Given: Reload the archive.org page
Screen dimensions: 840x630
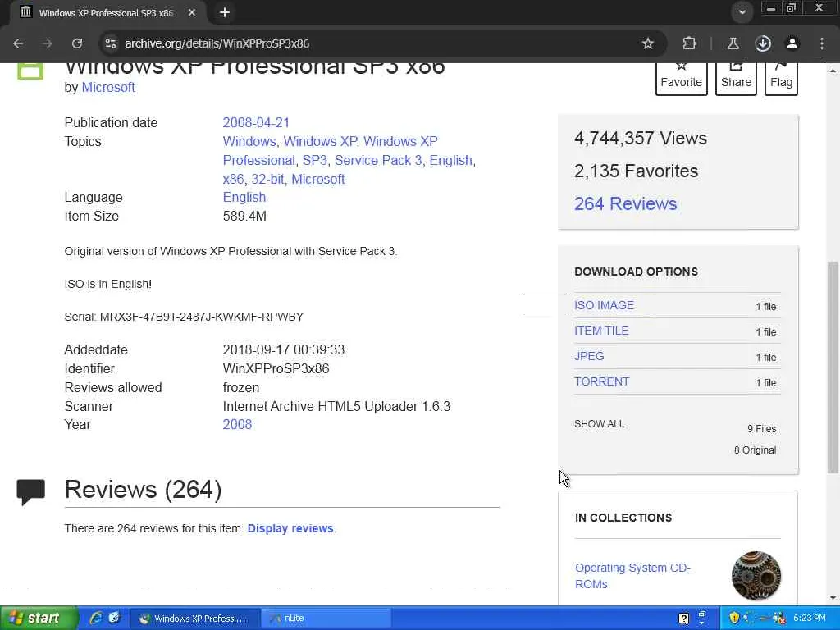Looking at the screenshot, I should coord(77,43).
